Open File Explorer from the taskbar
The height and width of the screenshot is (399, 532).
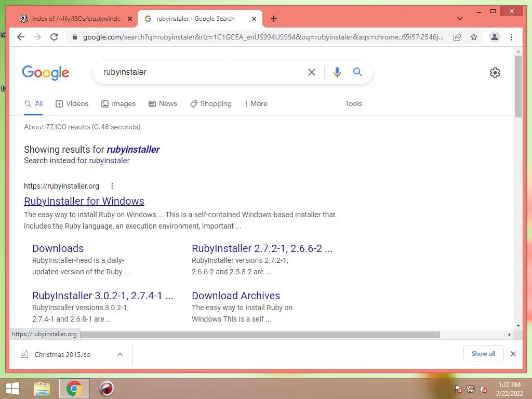tap(42, 389)
